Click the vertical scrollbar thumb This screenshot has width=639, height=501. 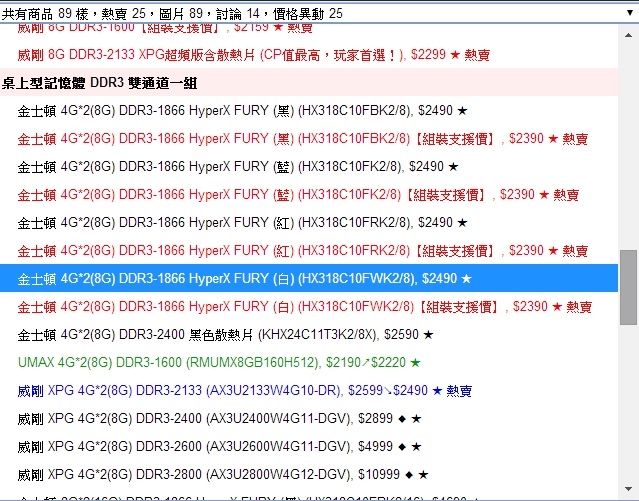[628, 287]
